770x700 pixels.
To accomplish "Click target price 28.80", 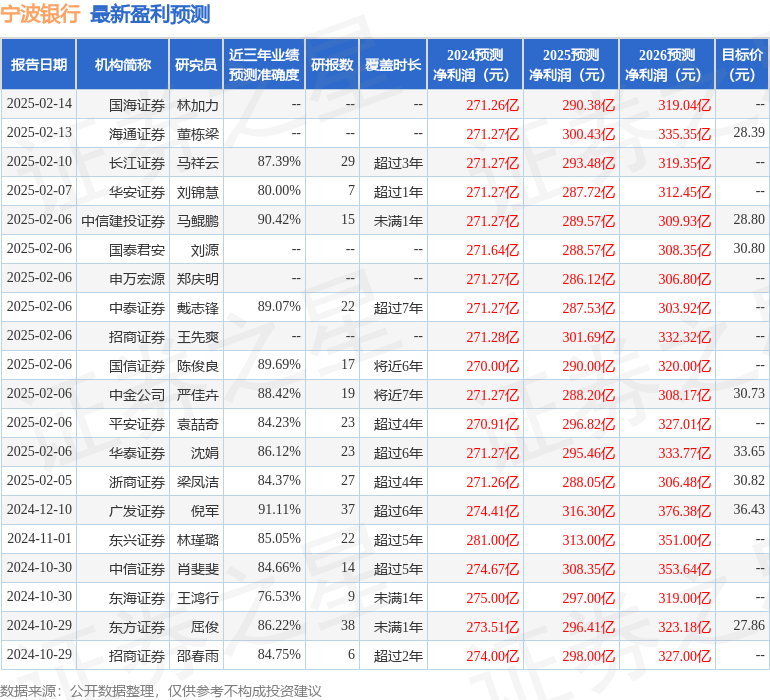I will click(749, 219).
